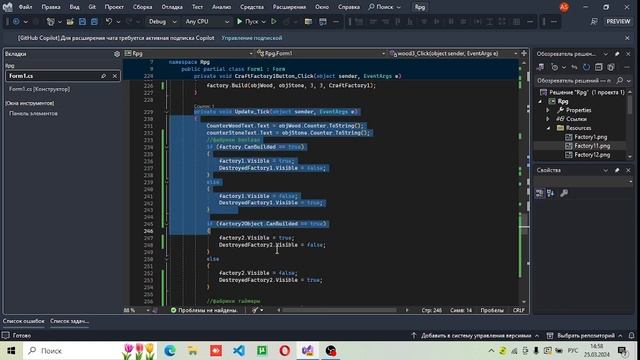This screenshot has width=640, height=360.
Task: Click the categorized view icon in Свойства panel
Action: click(x=540, y=193)
